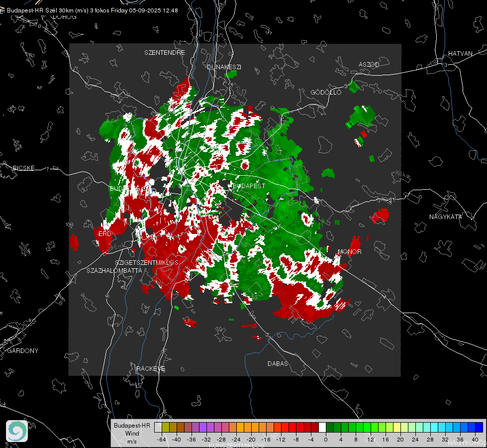Screen dimensions: 487x448
Task: Click the MONOR town label
Action: [x=349, y=252]
